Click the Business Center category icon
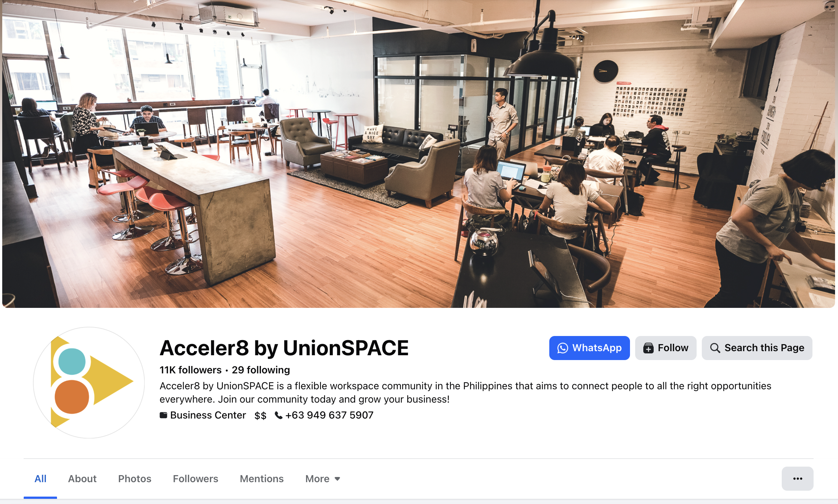This screenshot has width=838, height=504. coord(163,415)
